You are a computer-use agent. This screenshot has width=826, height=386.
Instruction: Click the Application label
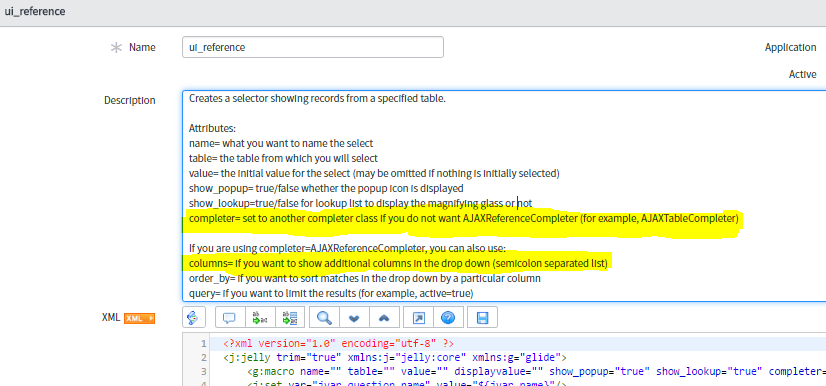(x=790, y=47)
